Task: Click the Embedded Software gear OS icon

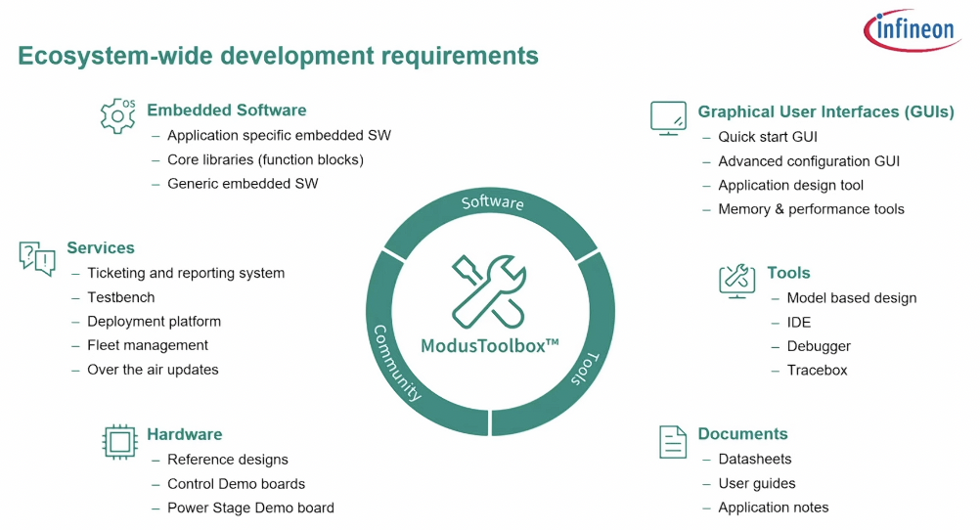Action: [x=118, y=115]
